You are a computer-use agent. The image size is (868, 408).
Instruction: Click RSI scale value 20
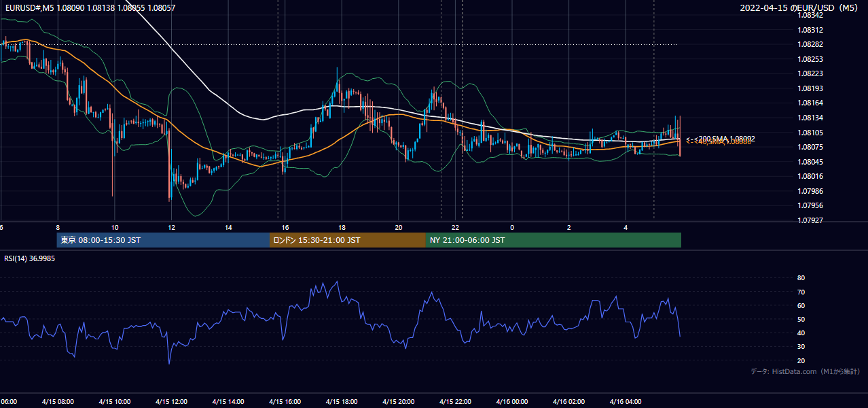[801, 361]
